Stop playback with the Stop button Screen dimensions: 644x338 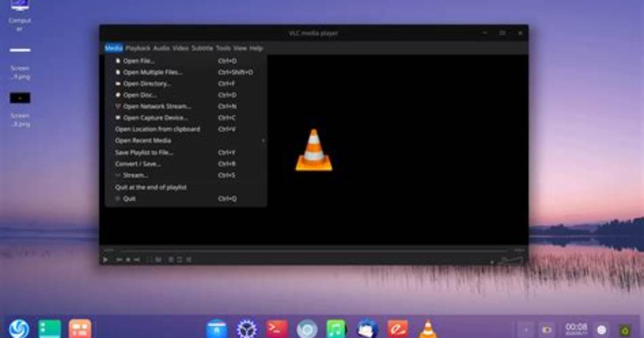pos(128,259)
